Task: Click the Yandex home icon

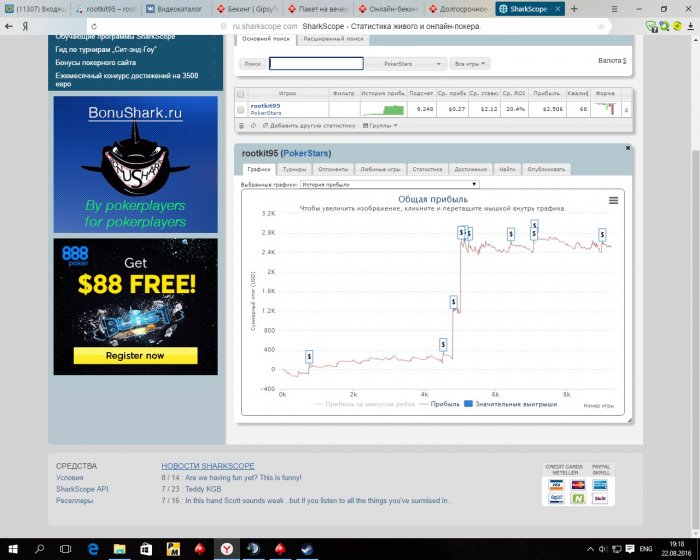Action: tap(25, 26)
